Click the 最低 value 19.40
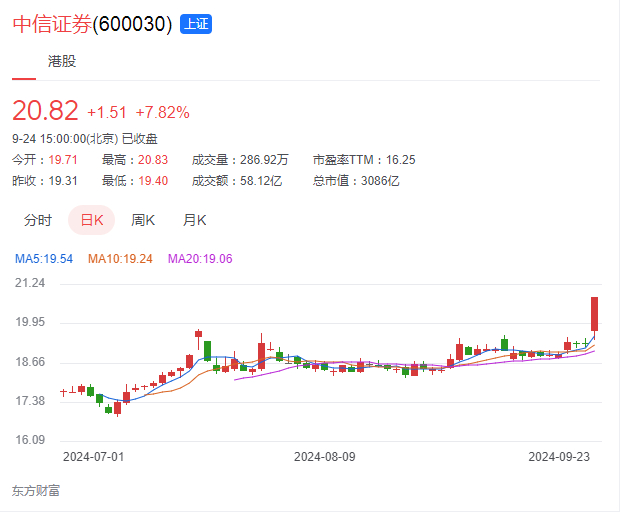Image resolution: width=620 pixels, height=512 pixels. point(153,181)
